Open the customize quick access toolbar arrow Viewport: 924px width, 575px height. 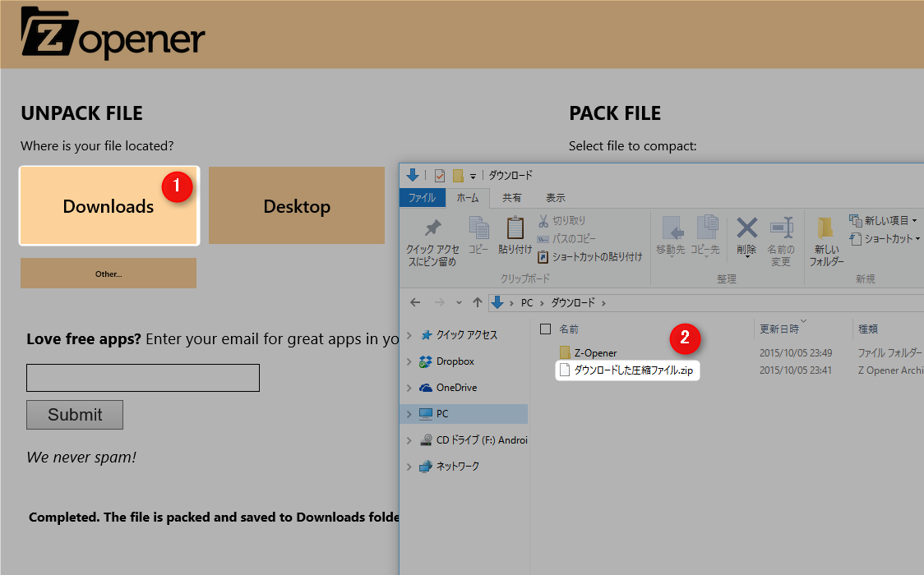click(x=473, y=176)
